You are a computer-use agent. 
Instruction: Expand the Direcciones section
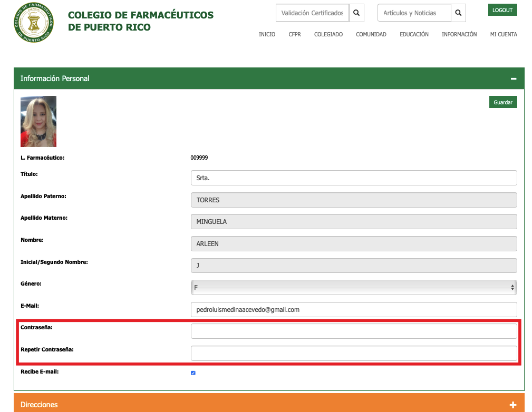coord(513,405)
